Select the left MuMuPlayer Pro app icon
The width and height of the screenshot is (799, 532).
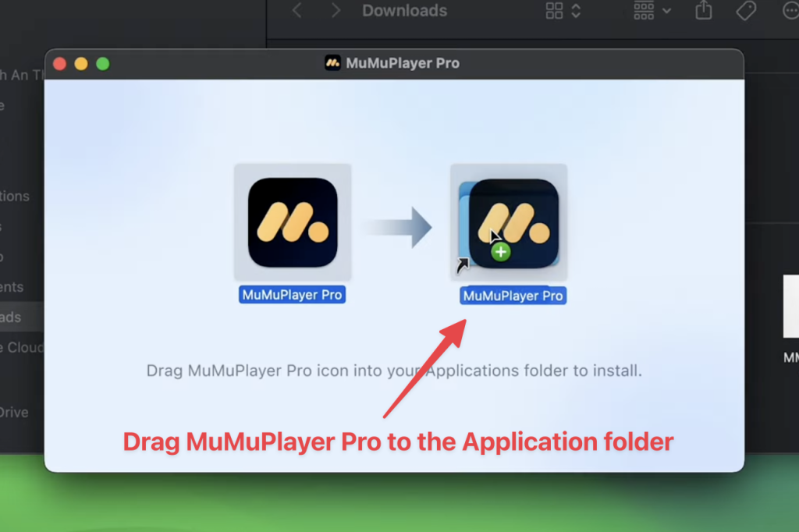293,222
